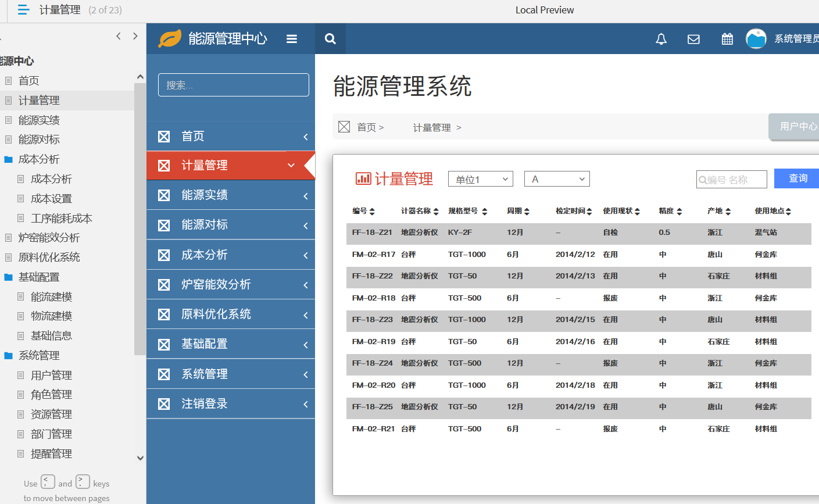Click the icon next to 首页 menu item
The width and height of the screenshot is (819, 504).
(164, 136)
